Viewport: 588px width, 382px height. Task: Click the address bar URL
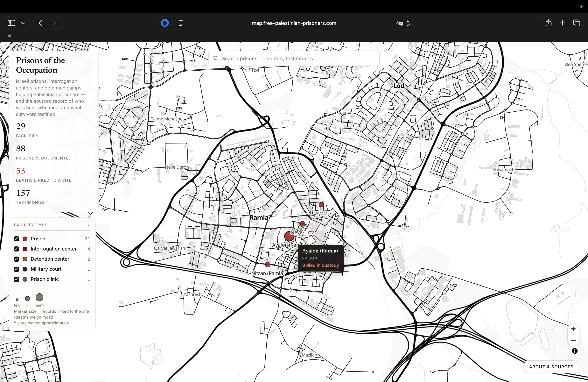pos(294,23)
